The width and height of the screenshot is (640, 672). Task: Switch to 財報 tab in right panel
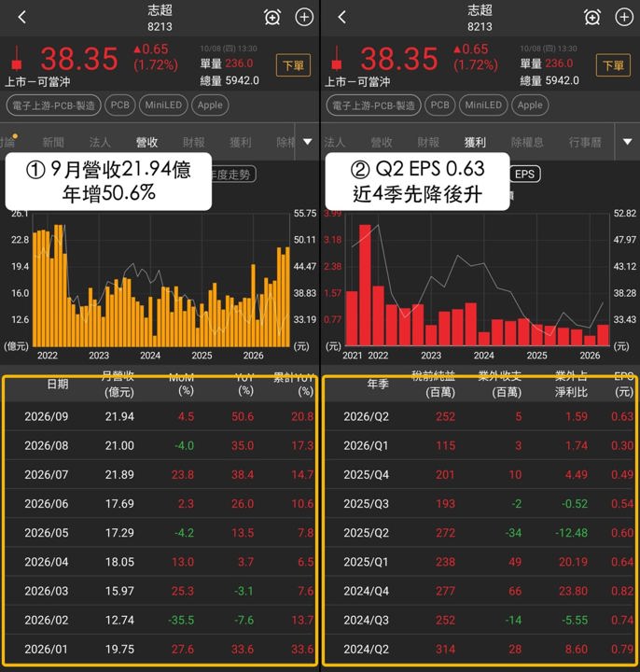point(428,142)
